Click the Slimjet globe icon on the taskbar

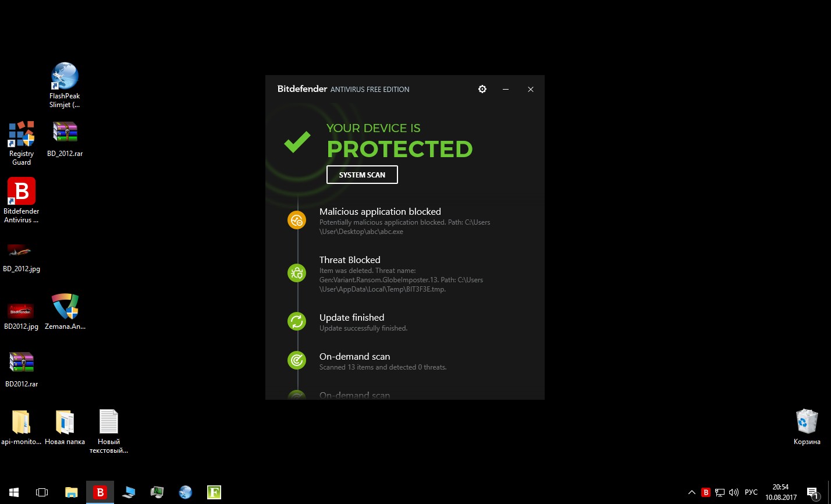pyautogui.click(x=186, y=492)
